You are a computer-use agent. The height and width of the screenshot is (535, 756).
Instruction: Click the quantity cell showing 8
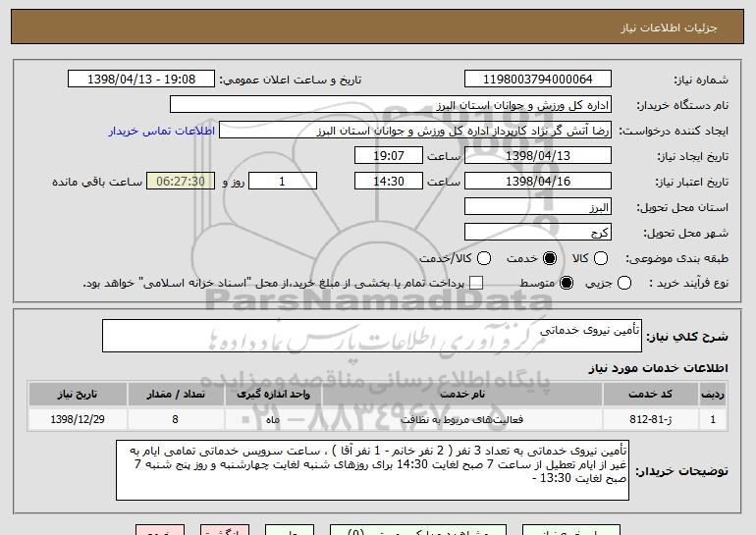click(x=176, y=419)
